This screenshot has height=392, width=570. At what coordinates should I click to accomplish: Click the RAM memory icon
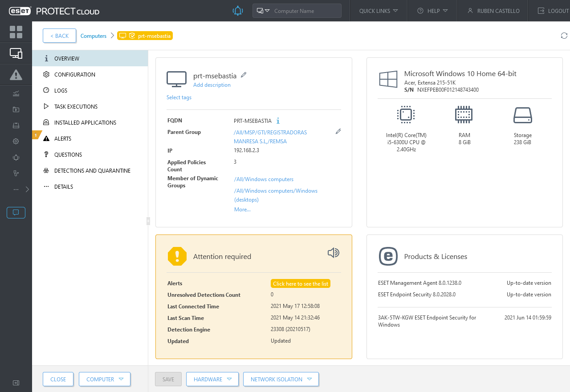point(464,115)
